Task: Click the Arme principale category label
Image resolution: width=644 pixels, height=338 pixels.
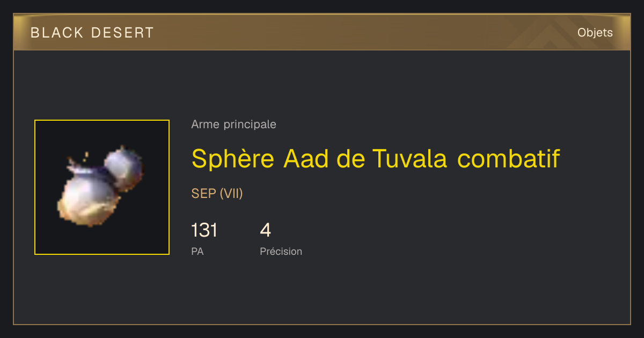Action: 233,124
